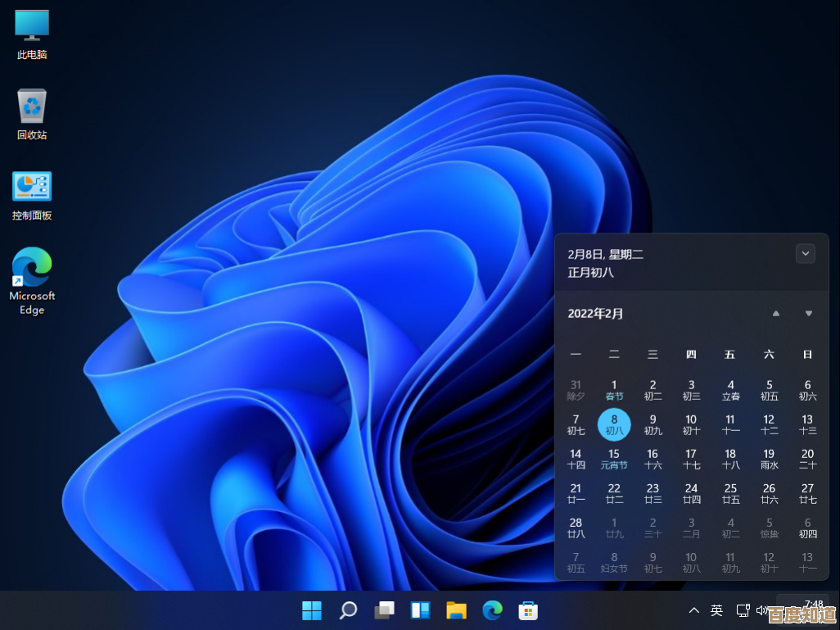Viewport: 840px width, 630px height.
Task: Launch File Explorer from the taskbar
Action: point(456,610)
